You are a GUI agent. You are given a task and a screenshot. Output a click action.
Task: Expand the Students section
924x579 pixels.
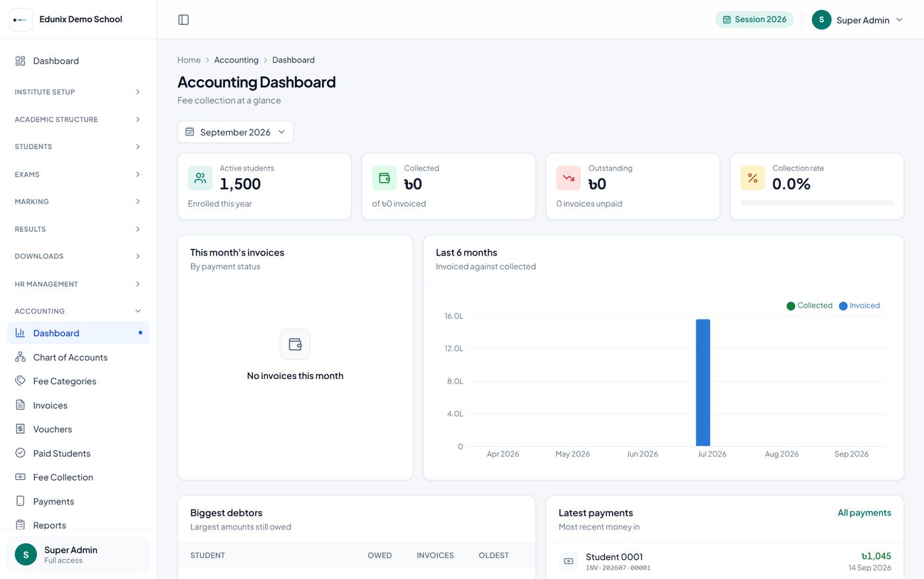point(79,147)
